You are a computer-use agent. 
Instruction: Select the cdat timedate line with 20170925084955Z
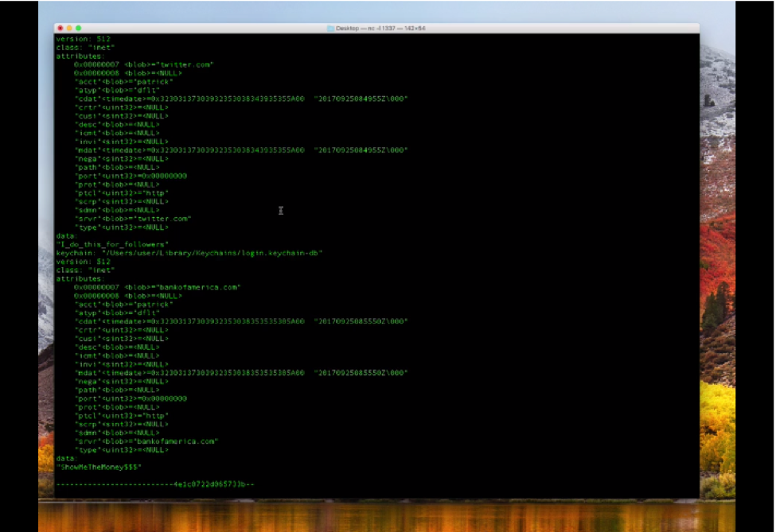(x=241, y=99)
